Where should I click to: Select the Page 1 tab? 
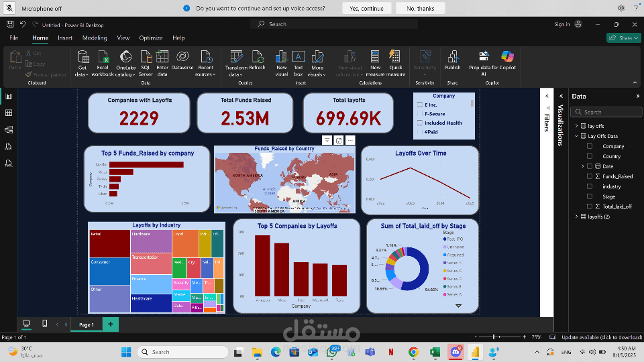click(87, 324)
